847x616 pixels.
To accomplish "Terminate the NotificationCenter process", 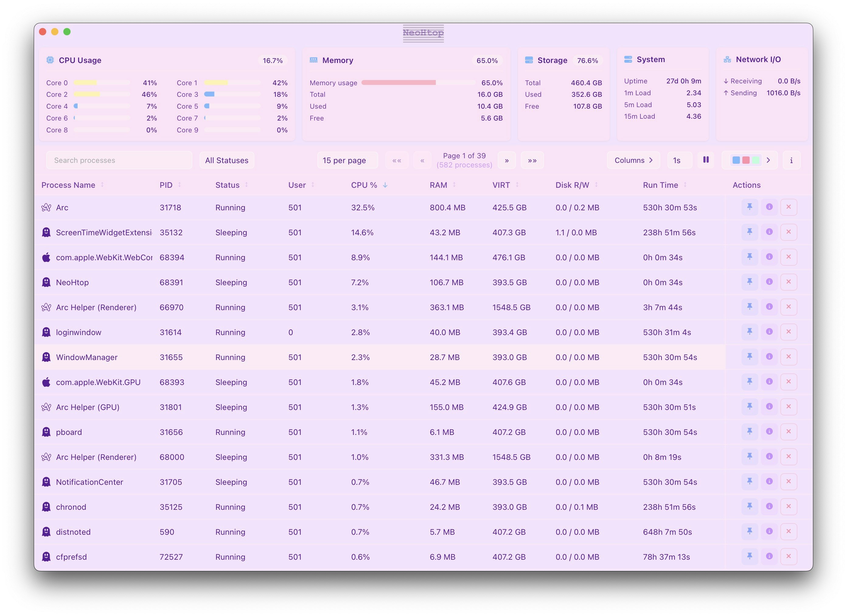I will 788,482.
